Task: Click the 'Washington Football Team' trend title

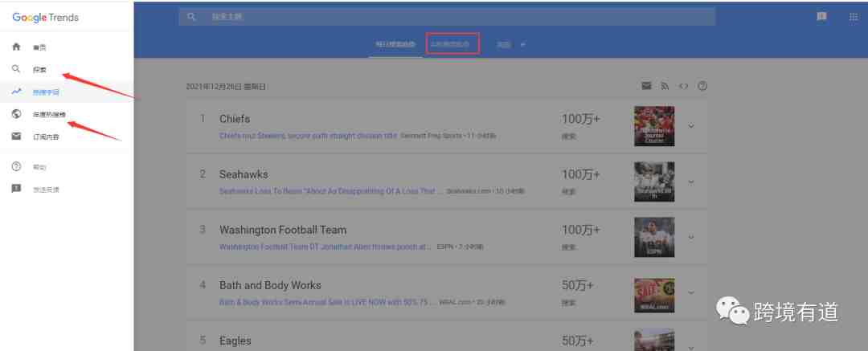Action: coord(283,229)
